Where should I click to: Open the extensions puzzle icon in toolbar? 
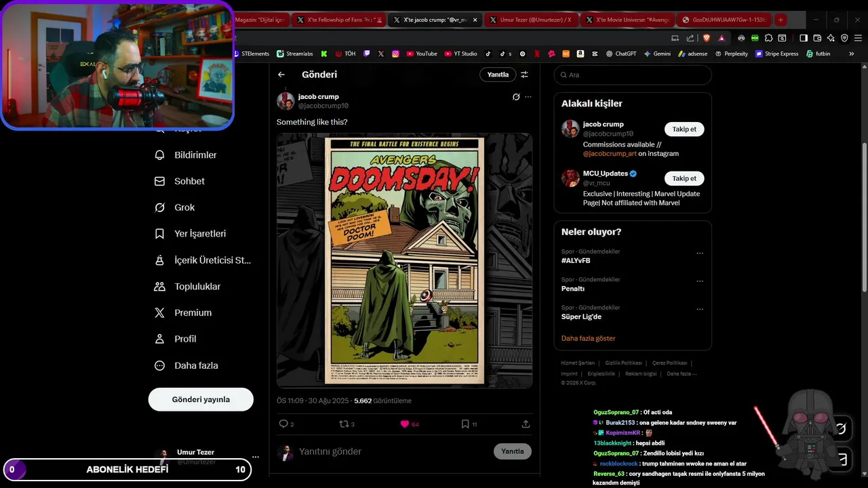coord(769,38)
